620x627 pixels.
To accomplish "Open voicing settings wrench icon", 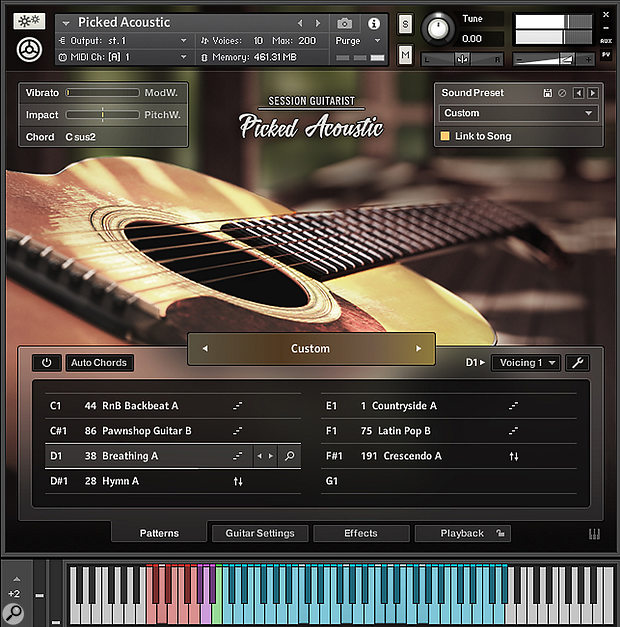I will pyautogui.click(x=577, y=363).
